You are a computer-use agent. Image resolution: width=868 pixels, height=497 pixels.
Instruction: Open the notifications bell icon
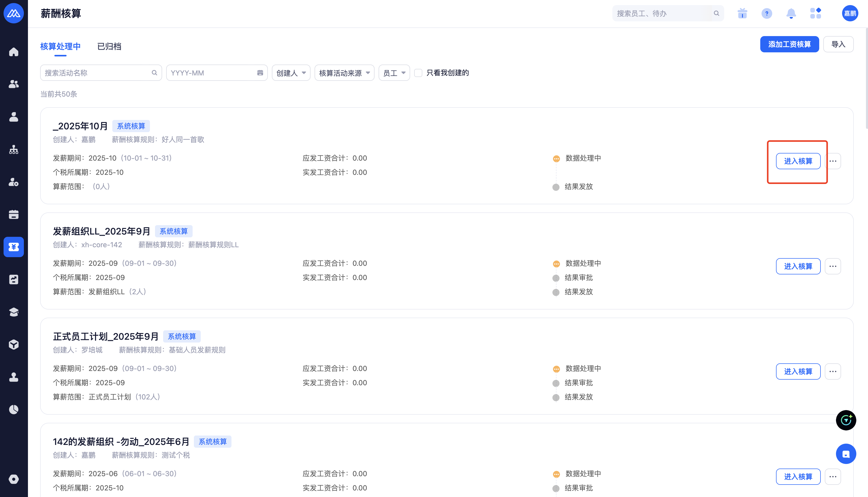click(791, 14)
